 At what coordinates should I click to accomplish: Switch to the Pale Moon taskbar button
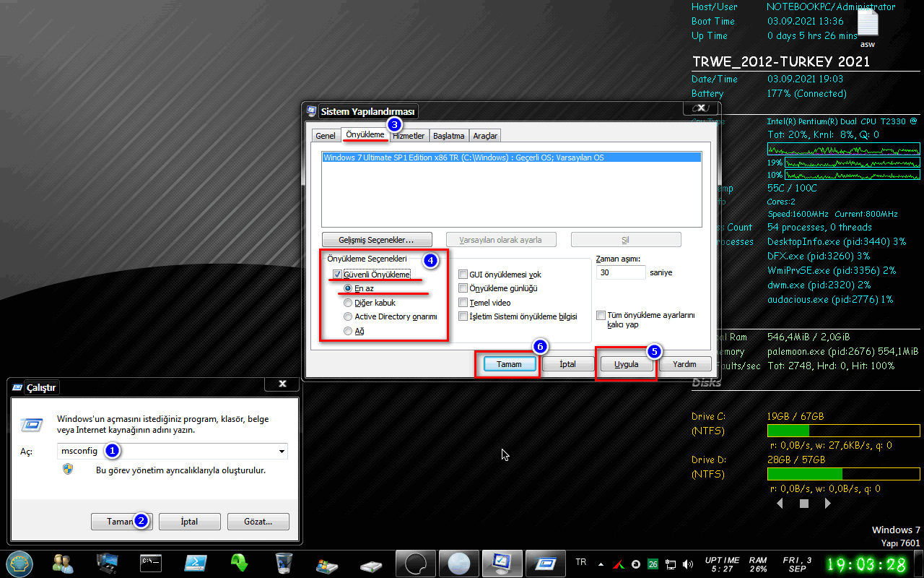pyautogui.click(x=459, y=563)
